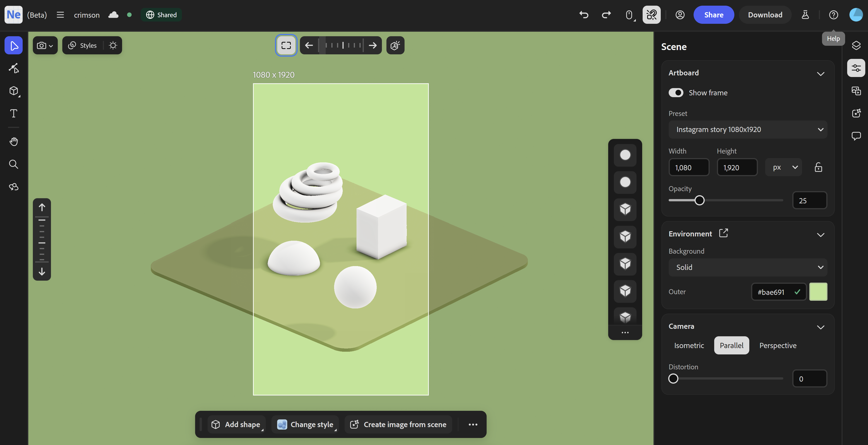The image size is (868, 445).
Task: Open the Background Solid dropdown
Action: 748,267
